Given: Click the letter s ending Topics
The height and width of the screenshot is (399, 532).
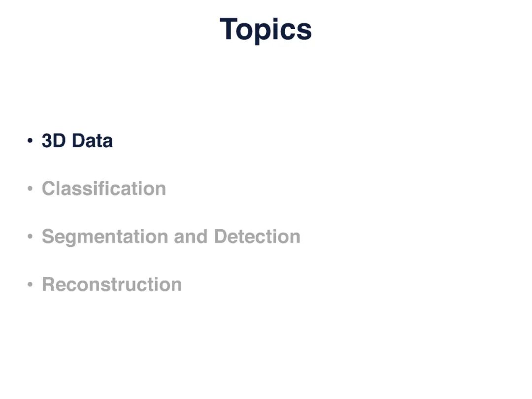Looking at the screenshot, I should pos(305,32).
